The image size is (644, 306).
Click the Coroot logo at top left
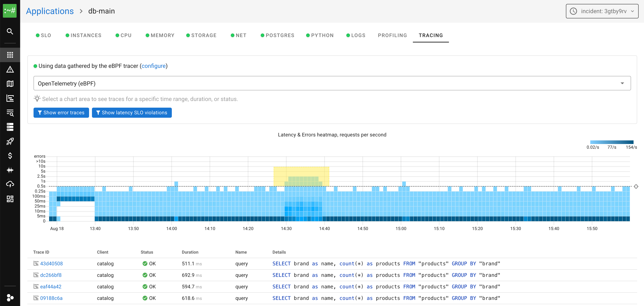pyautogui.click(x=10, y=11)
